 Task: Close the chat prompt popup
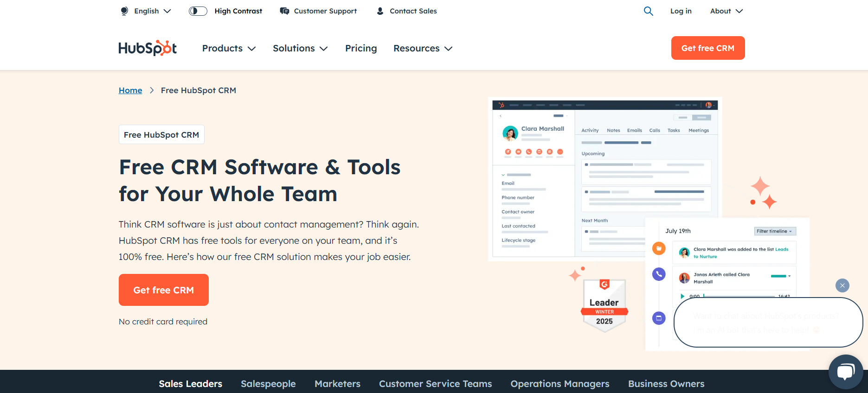(842, 285)
